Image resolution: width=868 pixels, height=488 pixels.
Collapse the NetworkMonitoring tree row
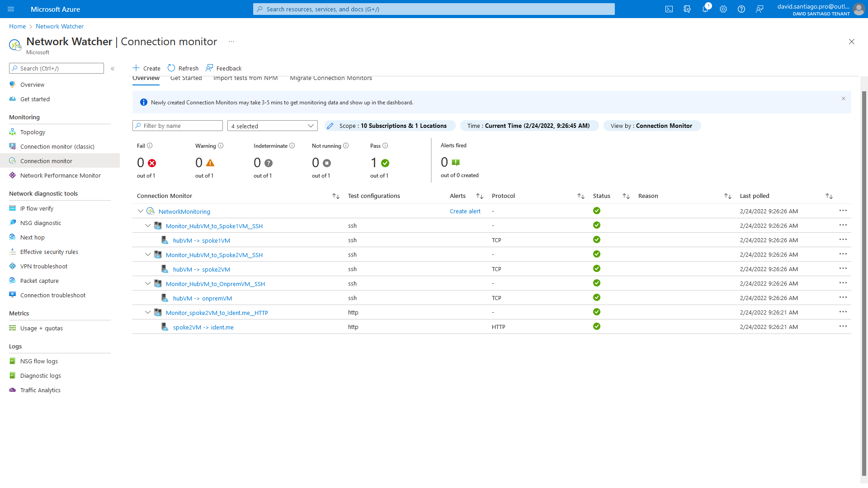141,211
